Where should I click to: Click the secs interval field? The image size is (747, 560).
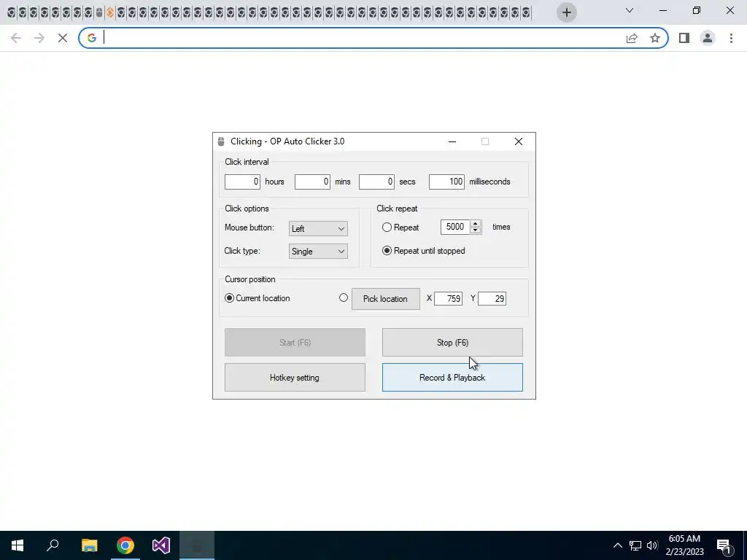(376, 182)
